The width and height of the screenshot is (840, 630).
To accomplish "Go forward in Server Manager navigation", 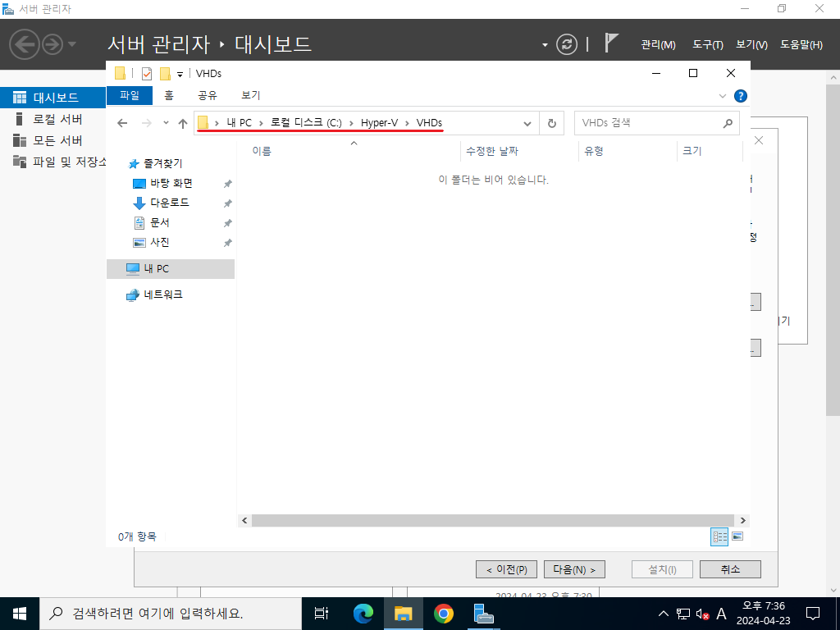I will pos(52,44).
